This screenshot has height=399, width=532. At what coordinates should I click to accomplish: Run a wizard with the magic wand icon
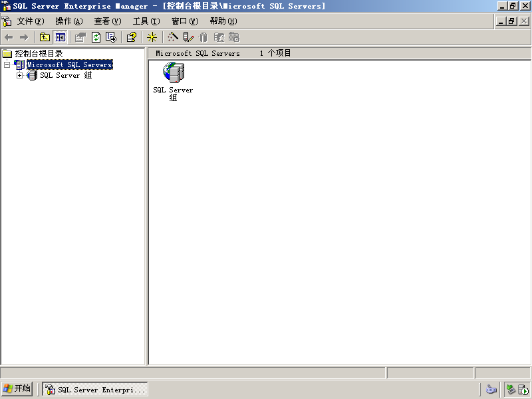(x=173, y=37)
